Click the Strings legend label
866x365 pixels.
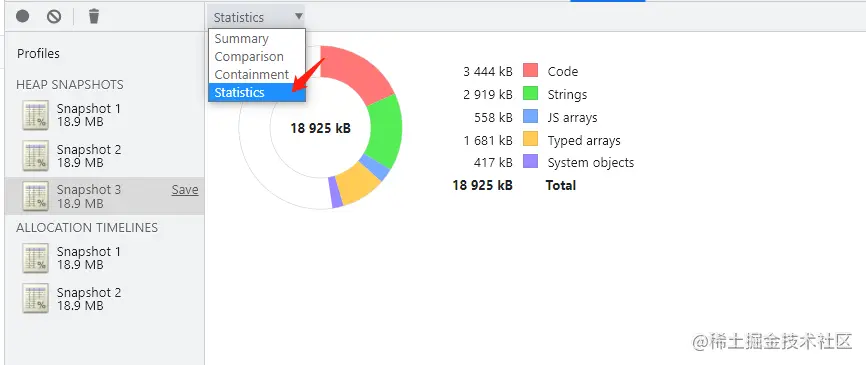(567, 94)
